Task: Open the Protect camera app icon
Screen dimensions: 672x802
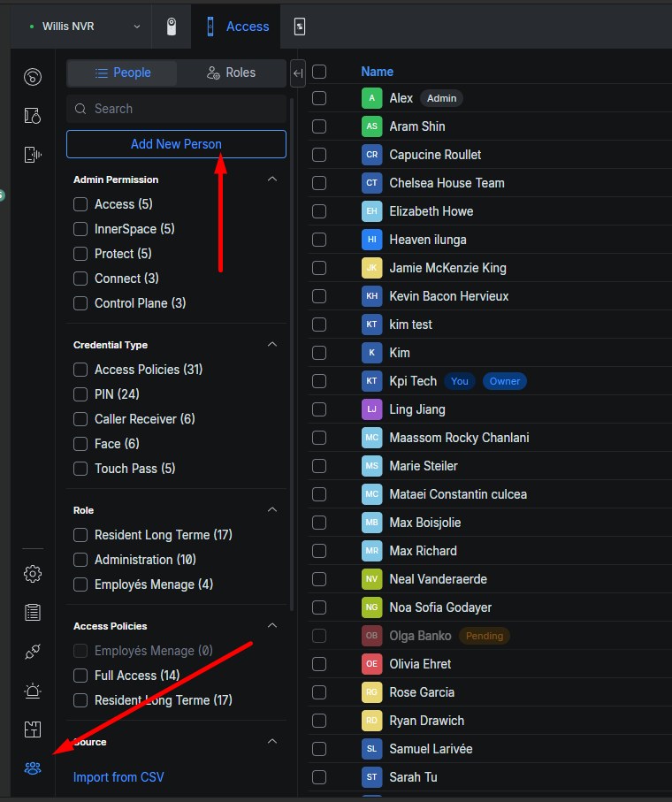Action: [x=172, y=27]
